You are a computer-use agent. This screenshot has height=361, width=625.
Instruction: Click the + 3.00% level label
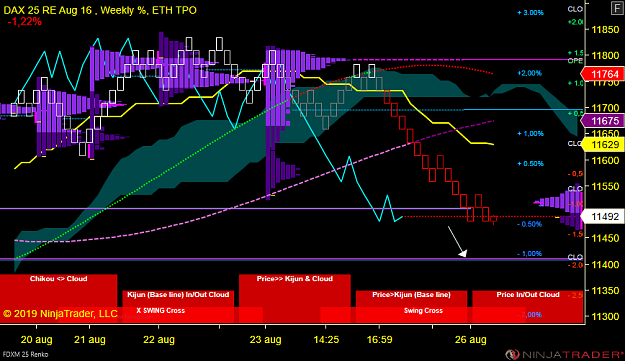click(530, 13)
